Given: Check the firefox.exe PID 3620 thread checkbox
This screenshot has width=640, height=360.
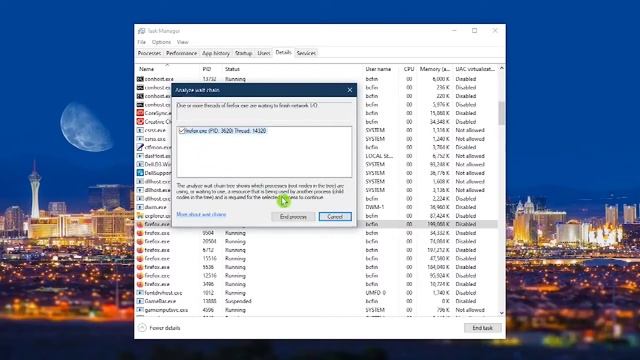Looking at the screenshot, I should pos(182,131).
